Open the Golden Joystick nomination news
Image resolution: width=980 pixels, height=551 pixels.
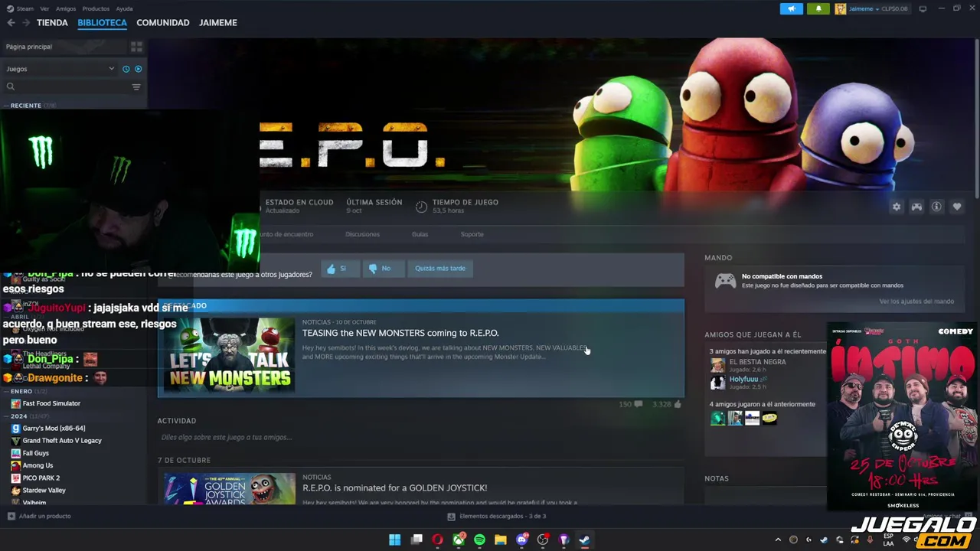394,488
